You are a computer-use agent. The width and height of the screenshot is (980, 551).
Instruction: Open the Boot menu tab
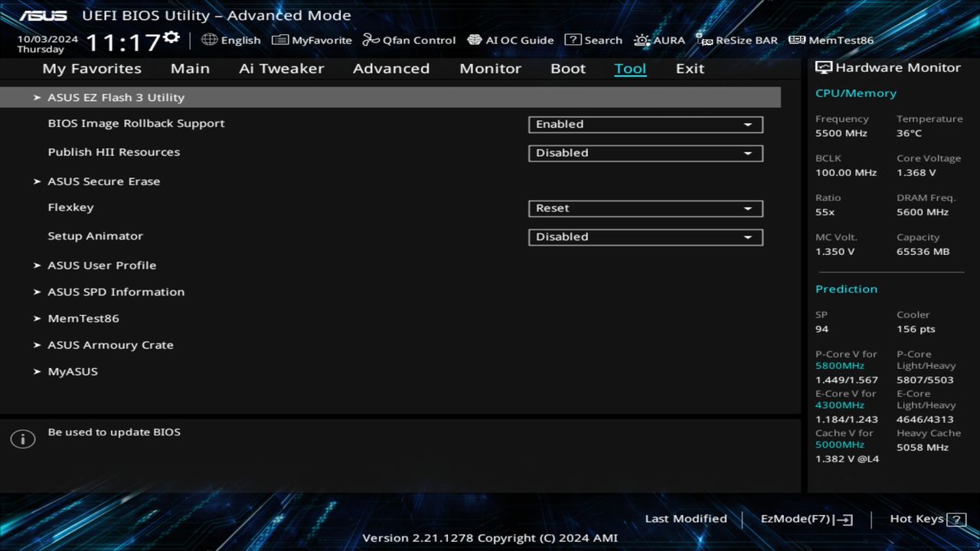click(568, 68)
